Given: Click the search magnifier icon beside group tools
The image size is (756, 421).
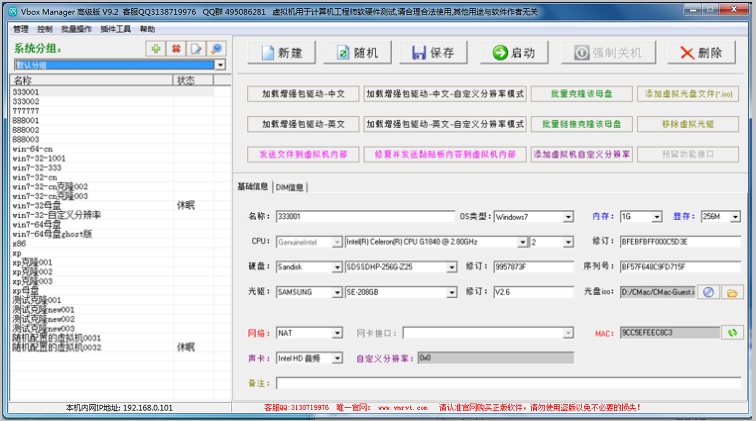Looking at the screenshot, I should pos(216,49).
